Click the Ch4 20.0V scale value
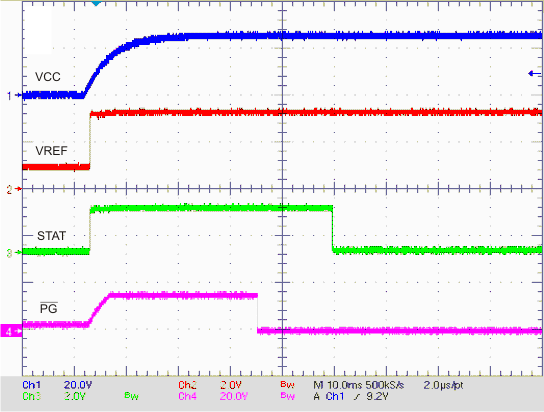This screenshot has width=544, height=412. pyautogui.click(x=234, y=396)
